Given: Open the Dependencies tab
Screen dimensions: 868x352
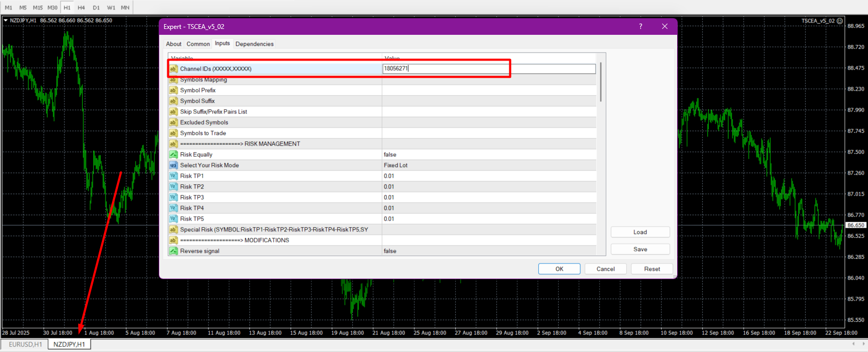Looking at the screenshot, I should tap(254, 44).
